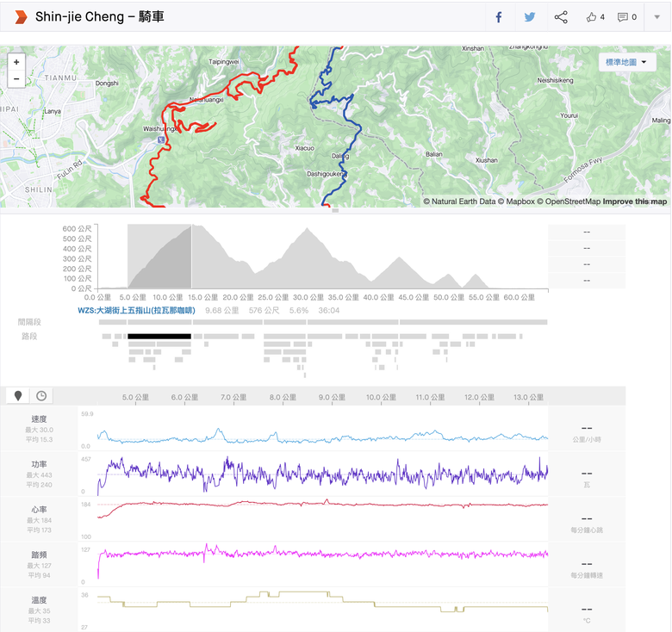Image resolution: width=672 pixels, height=632 pixels.
Task: Click the Shin-jie Cheng – 騎車 title
Action: coord(100,16)
